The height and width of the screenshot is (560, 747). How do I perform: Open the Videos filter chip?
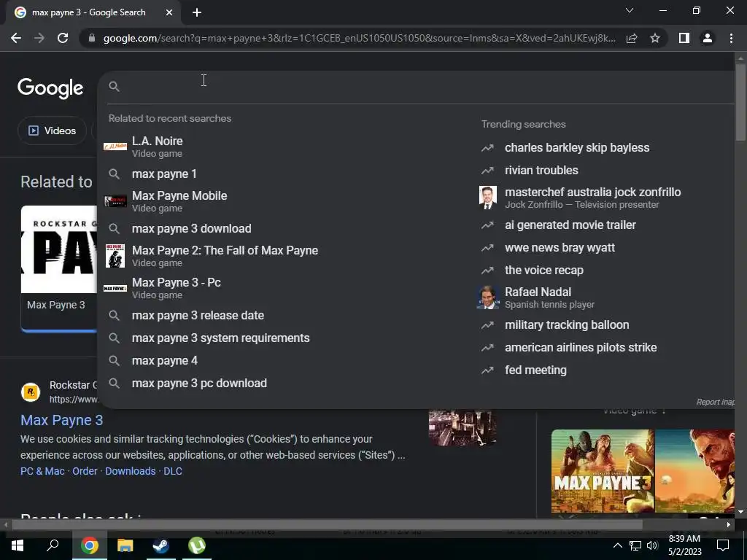coord(53,131)
